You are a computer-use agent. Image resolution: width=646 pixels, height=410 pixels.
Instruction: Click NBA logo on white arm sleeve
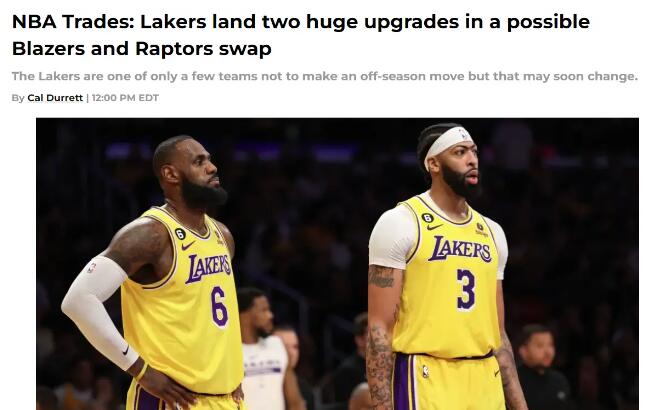pos(91,268)
